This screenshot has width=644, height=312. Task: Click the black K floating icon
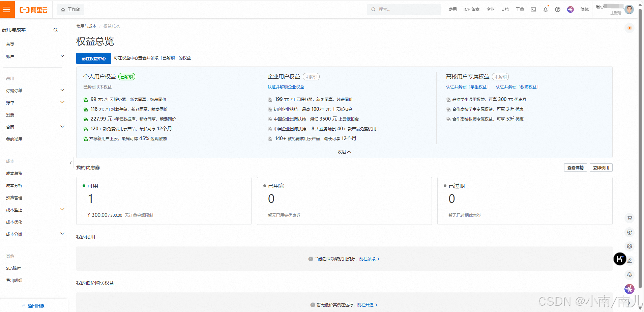click(x=620, y=259)
